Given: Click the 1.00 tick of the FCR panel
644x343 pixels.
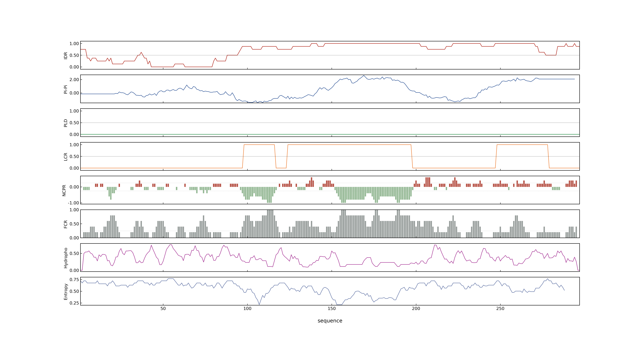Looking at the screenshot, I should click(x=74, y=210).
